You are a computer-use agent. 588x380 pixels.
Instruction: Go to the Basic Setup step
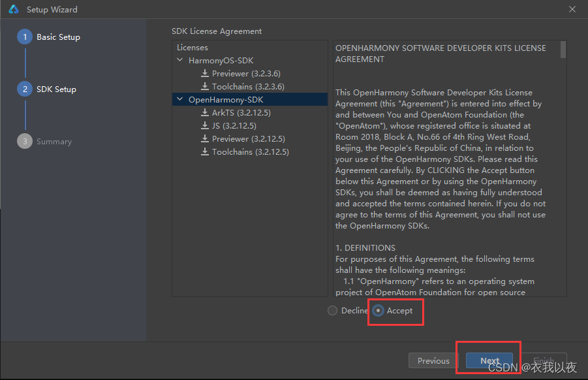58,37
